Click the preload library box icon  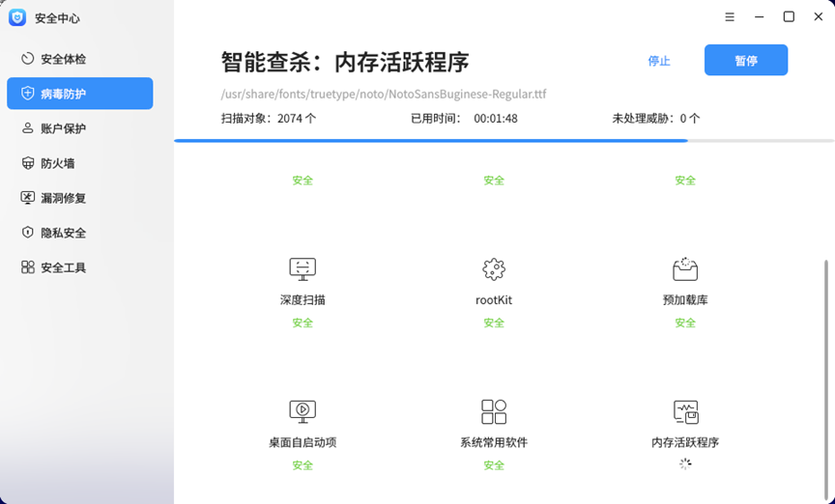[x=685, y=268]
